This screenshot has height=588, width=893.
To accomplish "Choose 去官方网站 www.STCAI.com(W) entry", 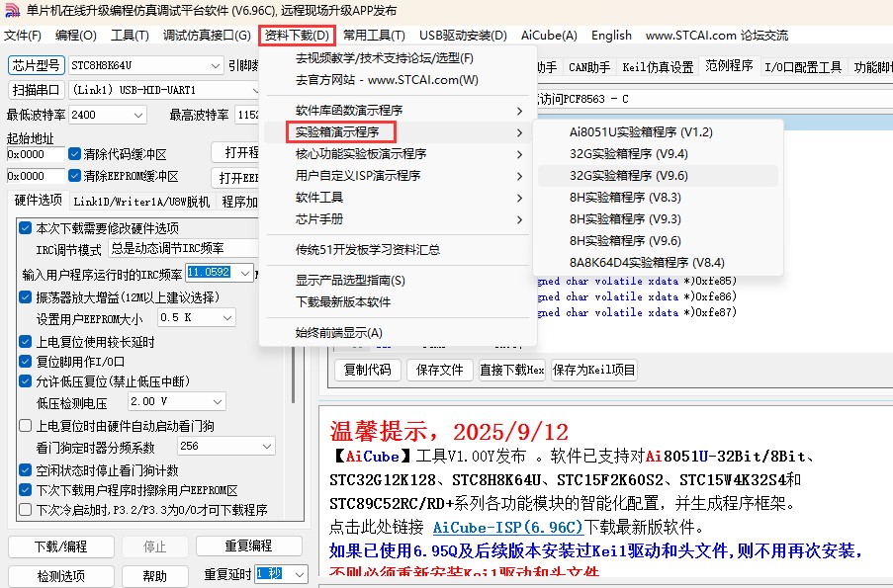I will click(x=398, y=80).
